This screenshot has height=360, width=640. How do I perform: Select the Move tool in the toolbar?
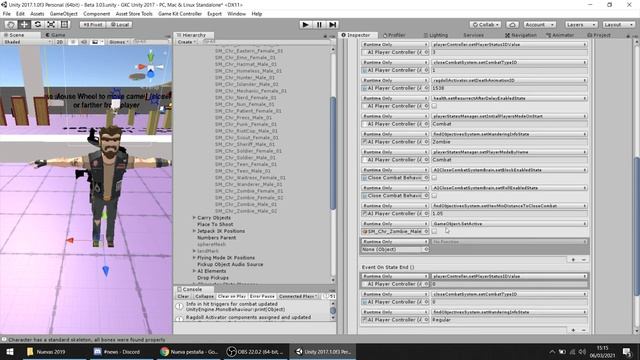click(x=24, y=24)
